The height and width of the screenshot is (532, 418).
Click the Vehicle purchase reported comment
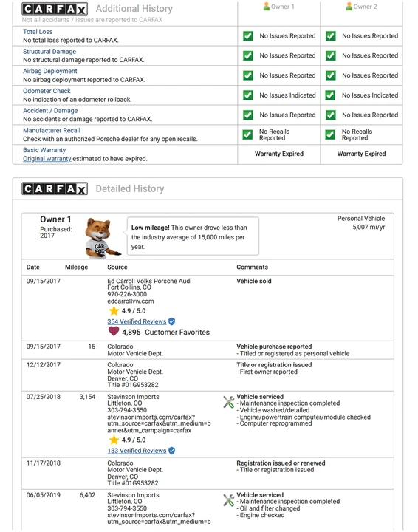(274, 347)
